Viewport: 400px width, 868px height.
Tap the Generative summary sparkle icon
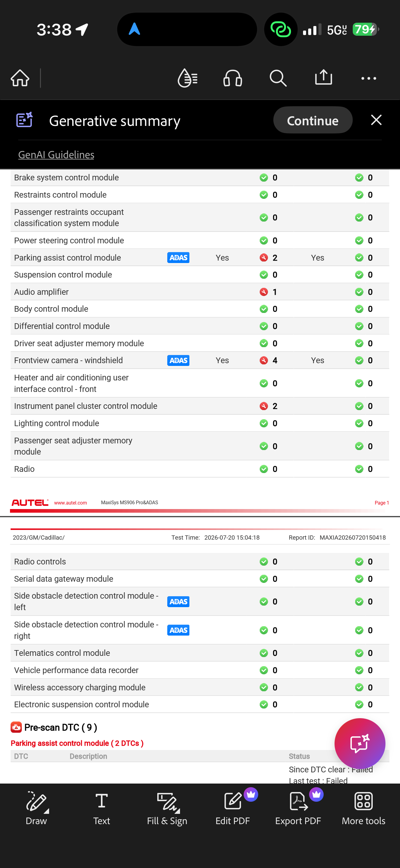pos(25,120)
